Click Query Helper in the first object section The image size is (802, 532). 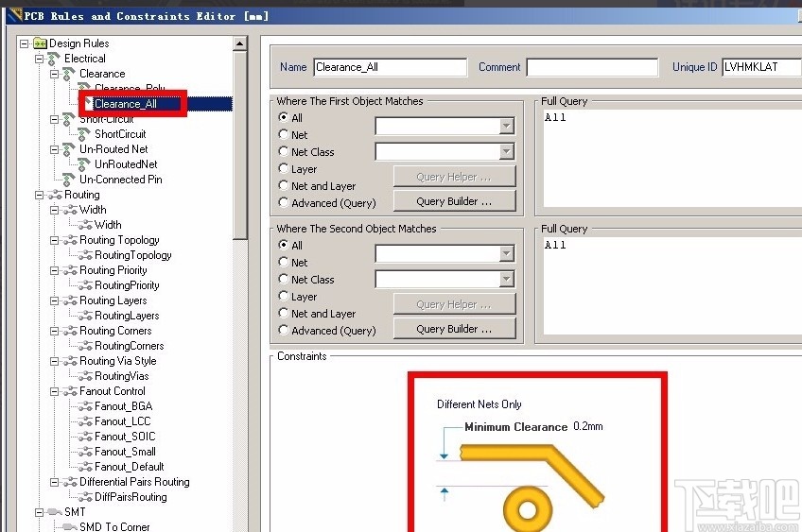(454, 177)
